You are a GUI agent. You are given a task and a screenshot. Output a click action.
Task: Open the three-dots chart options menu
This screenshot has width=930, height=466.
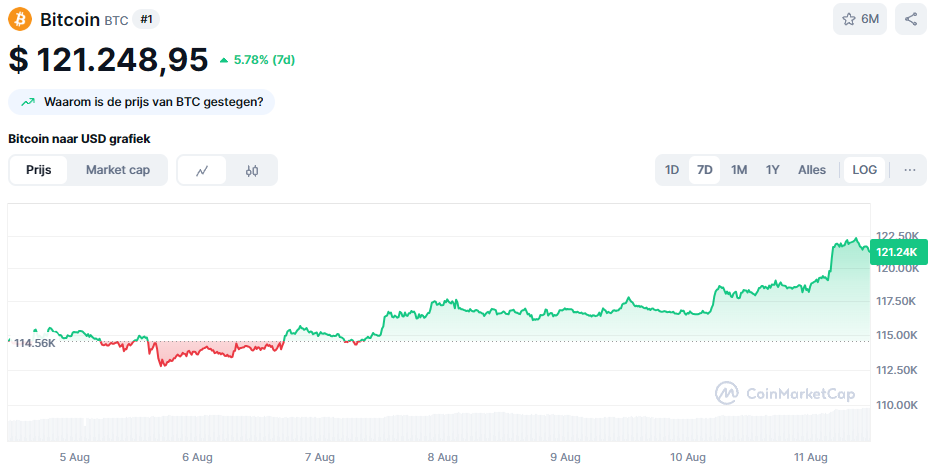click(x=910, y=170)
